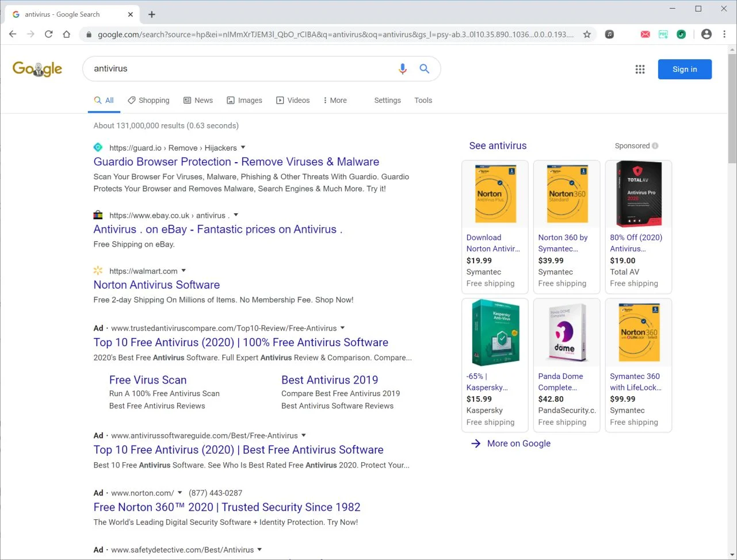
Task: Click the Sign in button
Action: coord(685,69)
